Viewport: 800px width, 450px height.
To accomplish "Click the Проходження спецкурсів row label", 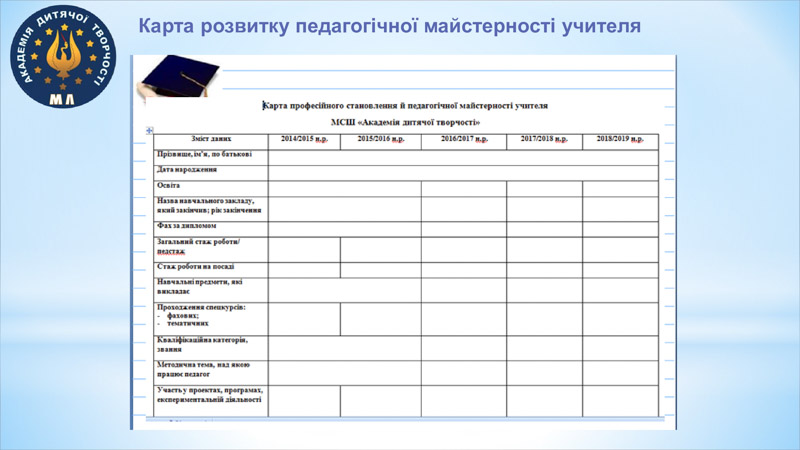I will tap(201, 315).
